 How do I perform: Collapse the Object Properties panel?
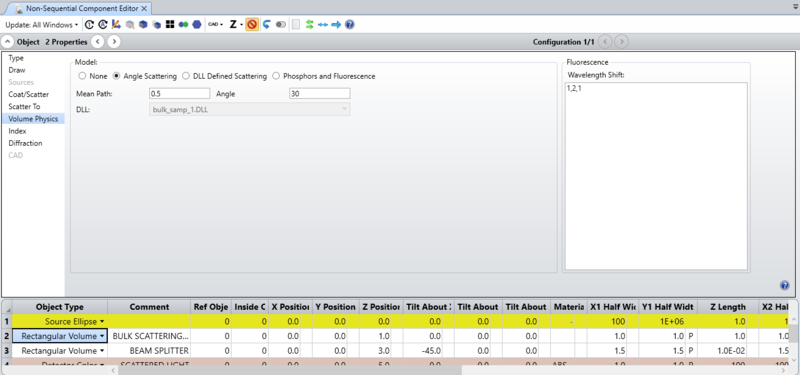(x=8, y=42)
